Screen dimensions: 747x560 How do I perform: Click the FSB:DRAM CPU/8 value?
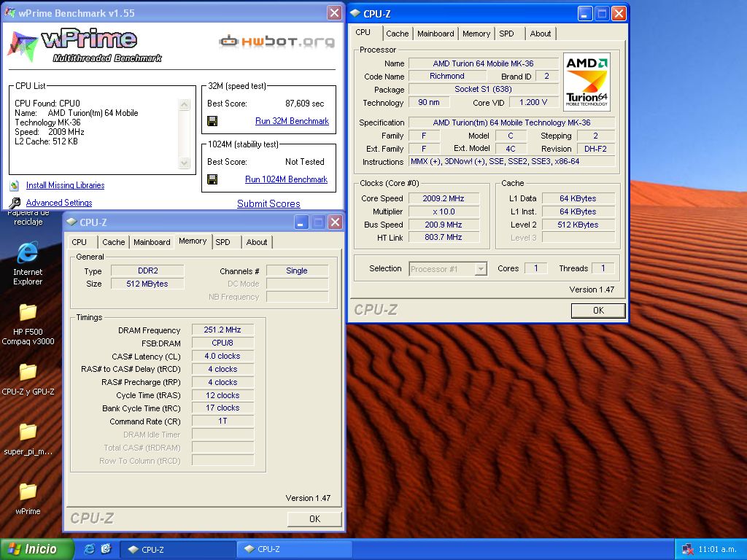pos(222,343)
